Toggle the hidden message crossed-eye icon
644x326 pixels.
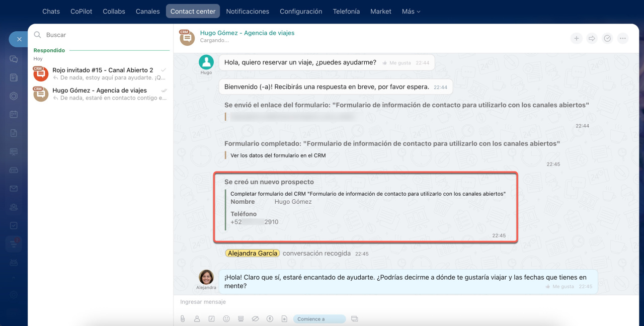tap(255, 318)
